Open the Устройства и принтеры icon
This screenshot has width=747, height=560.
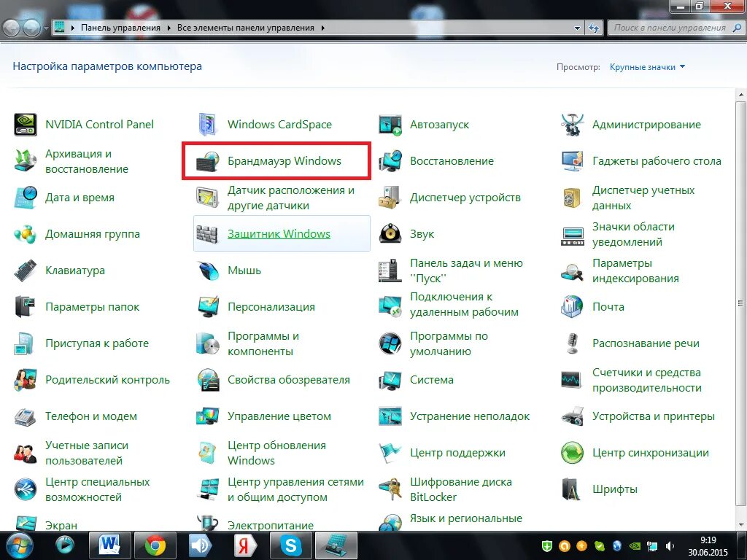pos(572,416)
